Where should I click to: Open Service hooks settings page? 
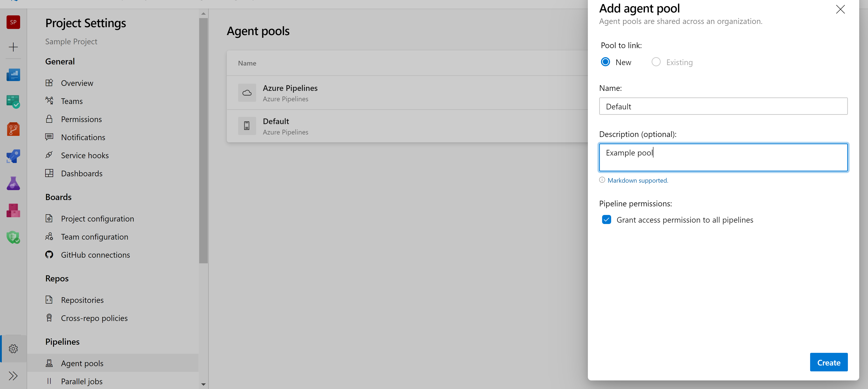85,155
